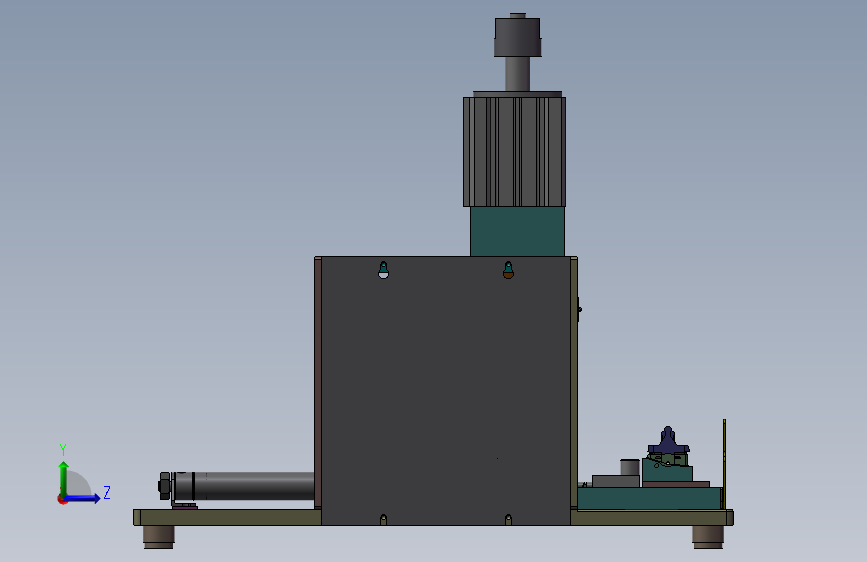Screen dimensions: 867x562
Task: Select the motor's top cap
Action: pos(518,37)
